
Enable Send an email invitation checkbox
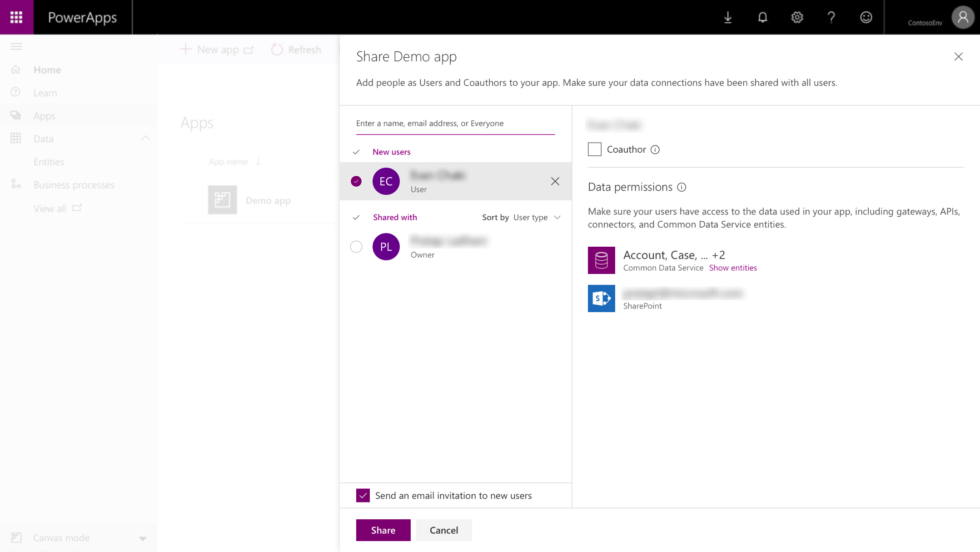[x=363, y=496]
